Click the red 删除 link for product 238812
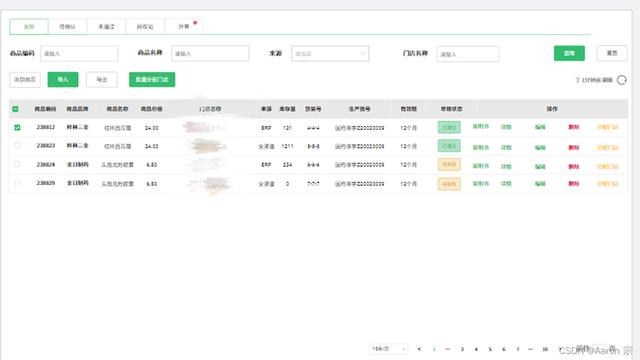 click(573, 127)
